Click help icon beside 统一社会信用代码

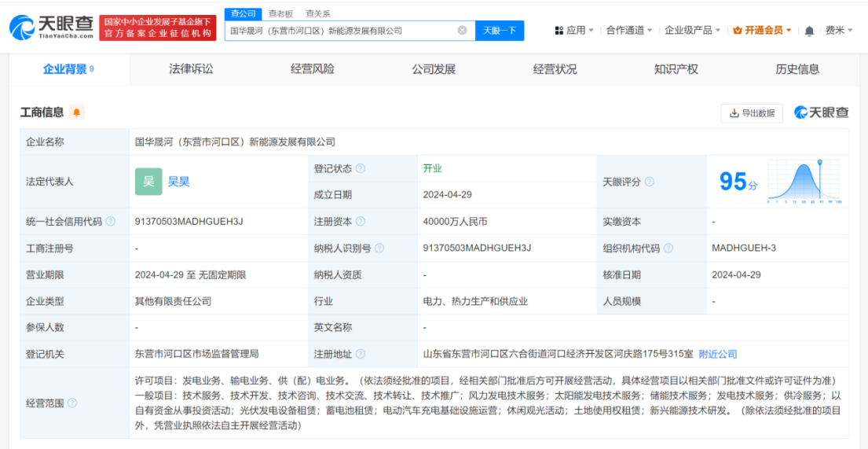pyautogui.click(x=111, y=222)
